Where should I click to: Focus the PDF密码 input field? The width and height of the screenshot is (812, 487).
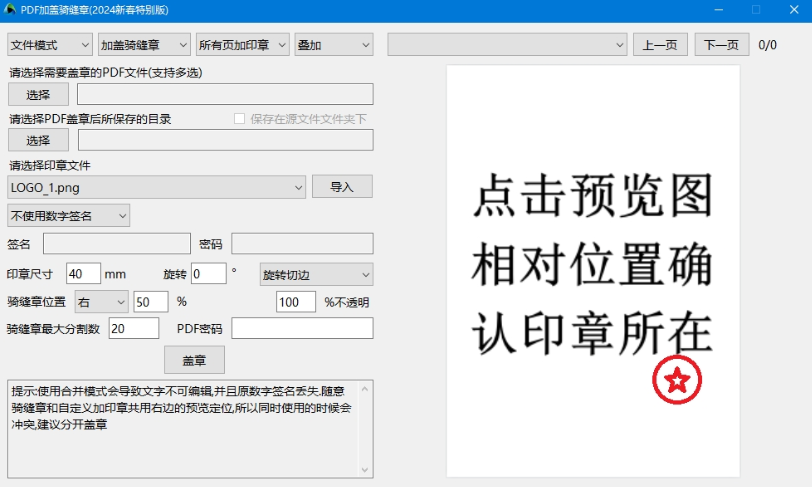(302, 328)
